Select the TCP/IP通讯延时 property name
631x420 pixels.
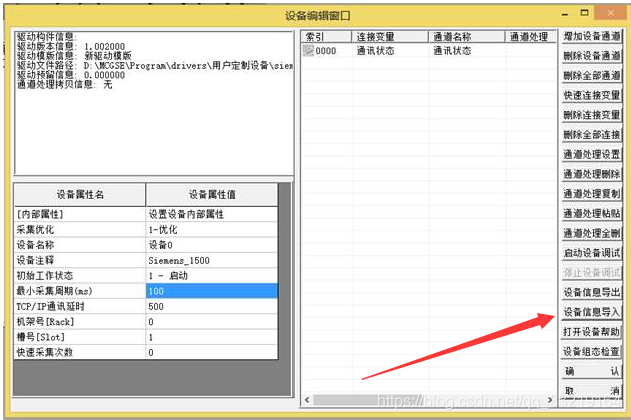[x=80, y=306]
